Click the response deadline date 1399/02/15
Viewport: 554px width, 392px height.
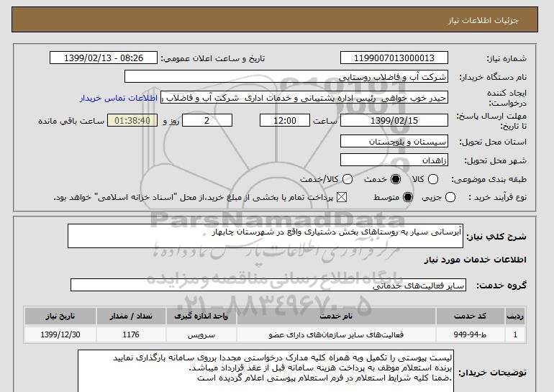click(394, 120)
